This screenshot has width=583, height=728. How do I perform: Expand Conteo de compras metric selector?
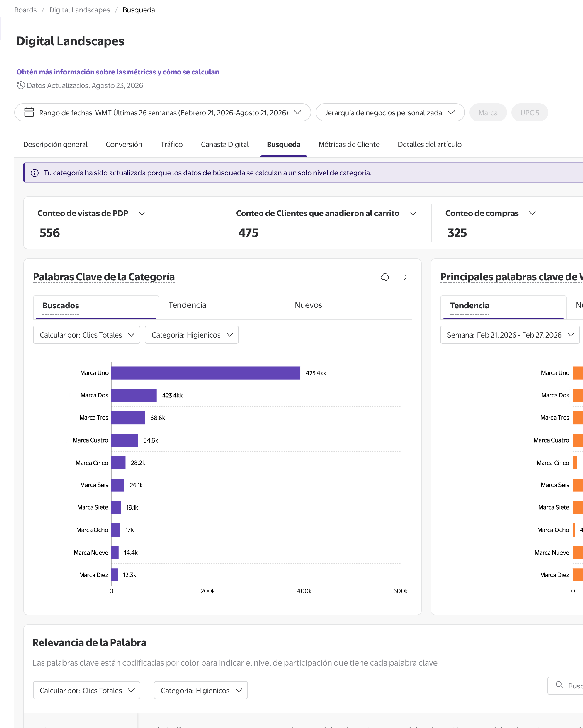[532, 213]
